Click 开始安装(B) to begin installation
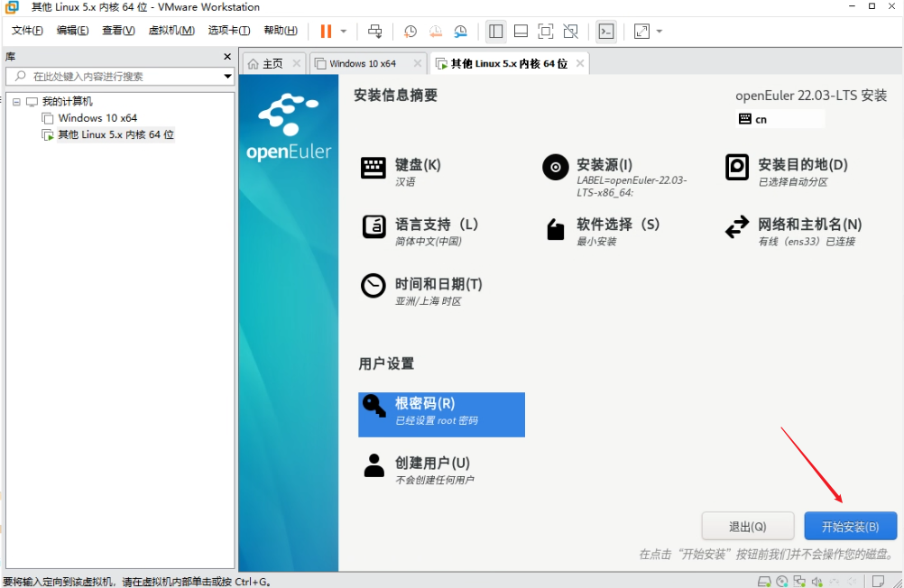The image size is (904, 588). pos(851,527)
